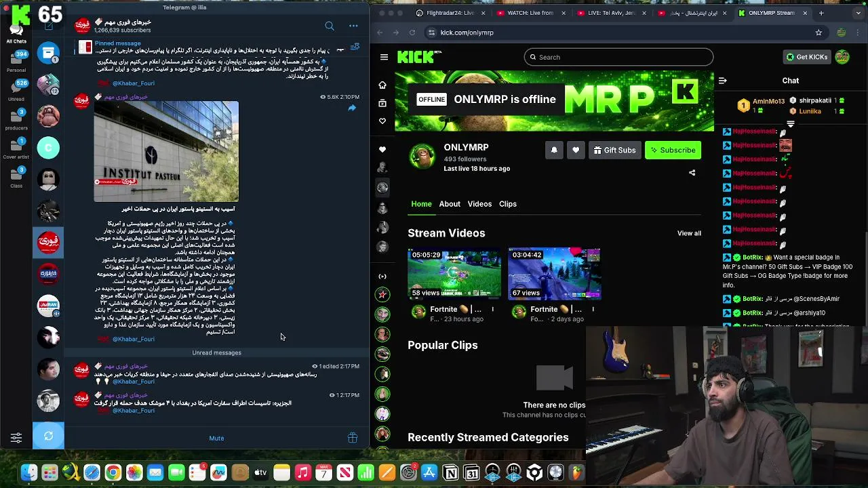Select the About tab on the Kick channel
The height and width of the screenshot is (488, 868).
[450, 204]
